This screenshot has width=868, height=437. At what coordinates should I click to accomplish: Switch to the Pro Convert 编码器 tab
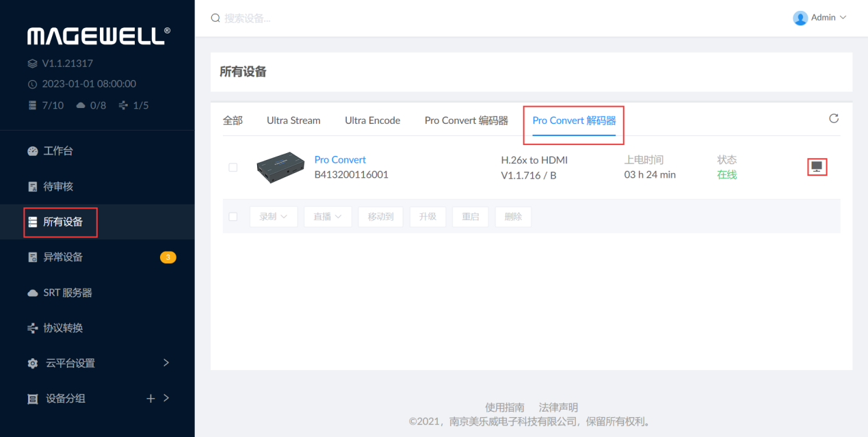[466, 120]
